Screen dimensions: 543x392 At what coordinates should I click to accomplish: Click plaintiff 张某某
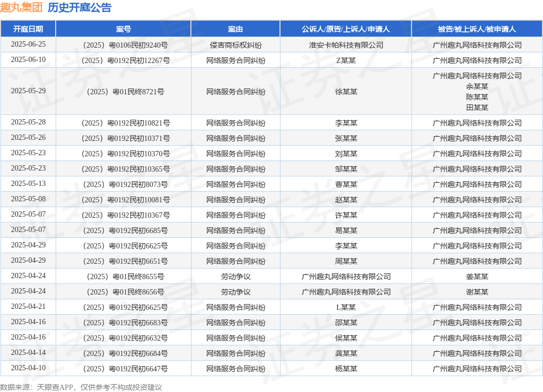346,138
